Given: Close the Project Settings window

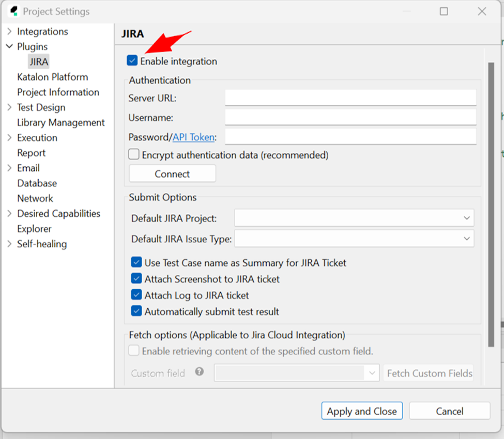Looking at the screenshot, I should pyautogui.click(x=482, y=11).
